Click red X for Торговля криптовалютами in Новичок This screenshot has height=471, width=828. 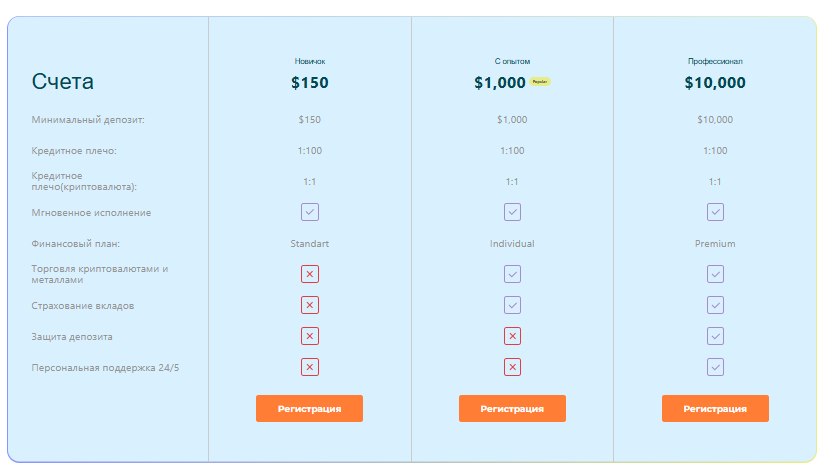click(310, 274)
